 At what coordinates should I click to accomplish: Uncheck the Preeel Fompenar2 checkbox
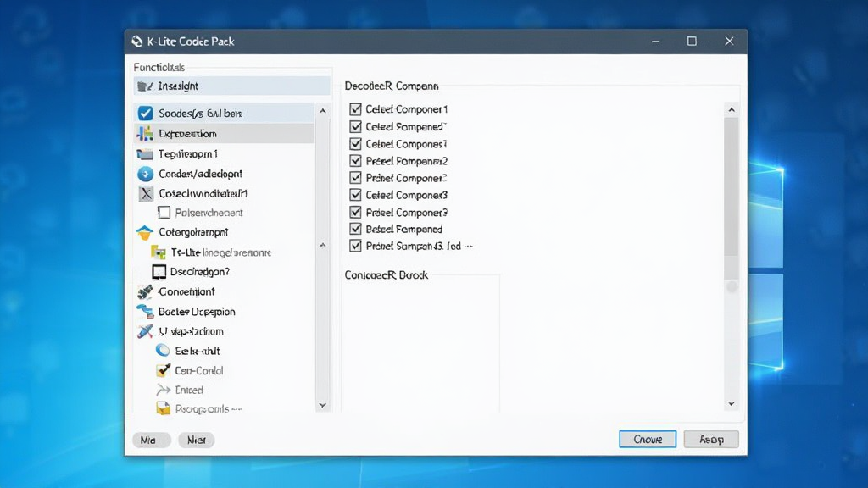click(x=355, y=161)
